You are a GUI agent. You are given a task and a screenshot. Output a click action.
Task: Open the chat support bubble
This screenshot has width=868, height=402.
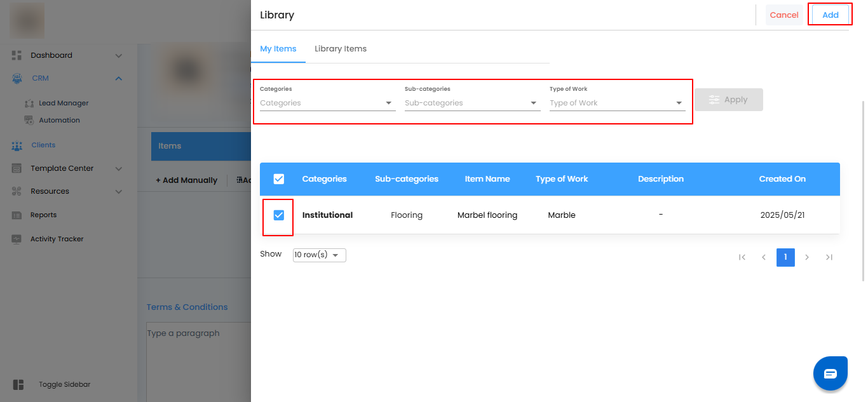(831, 373)
